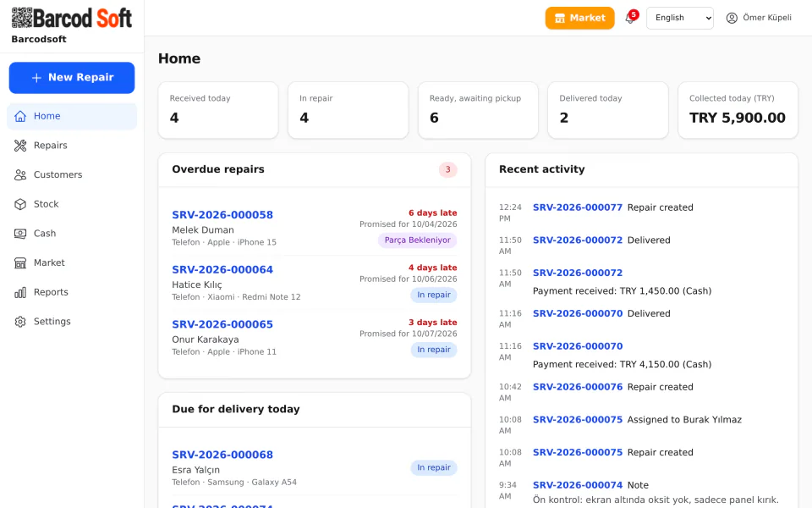The width and height of the screenshot is (812, 508).
Task: Click the Settings gear icon
Action: [20, 322]
